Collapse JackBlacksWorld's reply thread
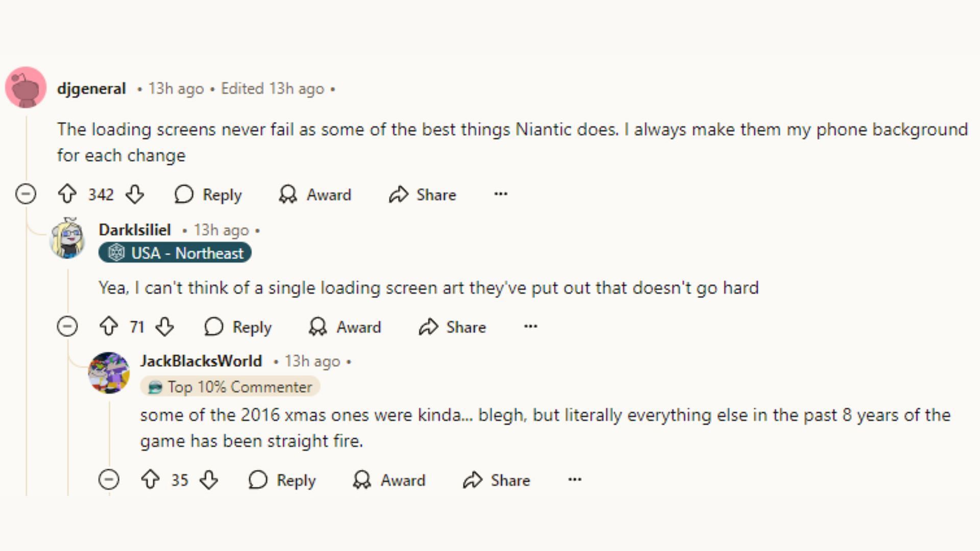This screenshot has height=551, width=980. click(109, 480)
